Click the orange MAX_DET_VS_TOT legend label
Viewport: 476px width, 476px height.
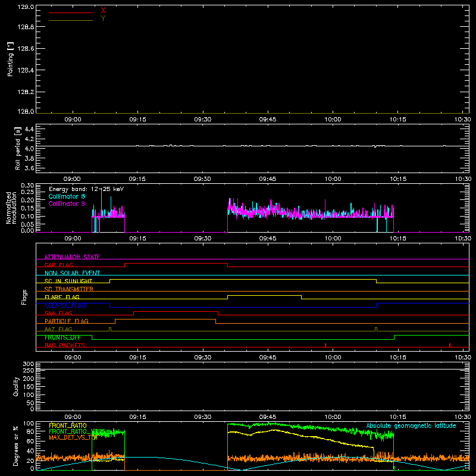point(73,437)
